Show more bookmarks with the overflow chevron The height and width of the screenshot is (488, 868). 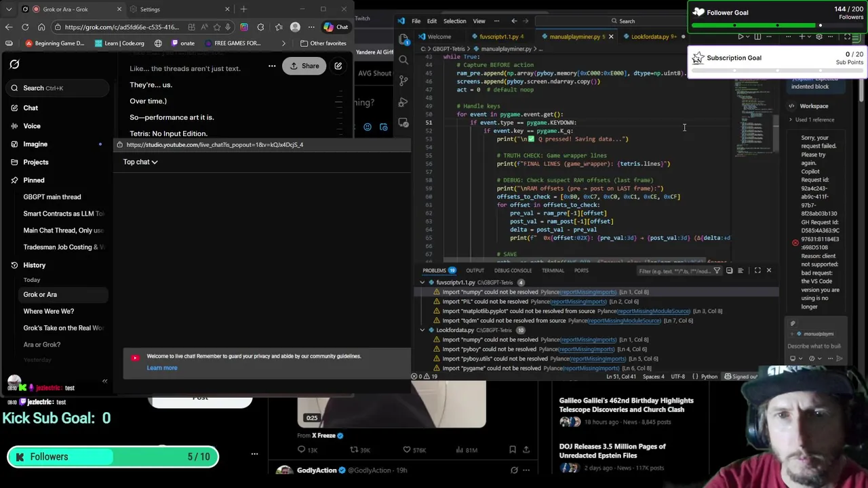[284, 43]
